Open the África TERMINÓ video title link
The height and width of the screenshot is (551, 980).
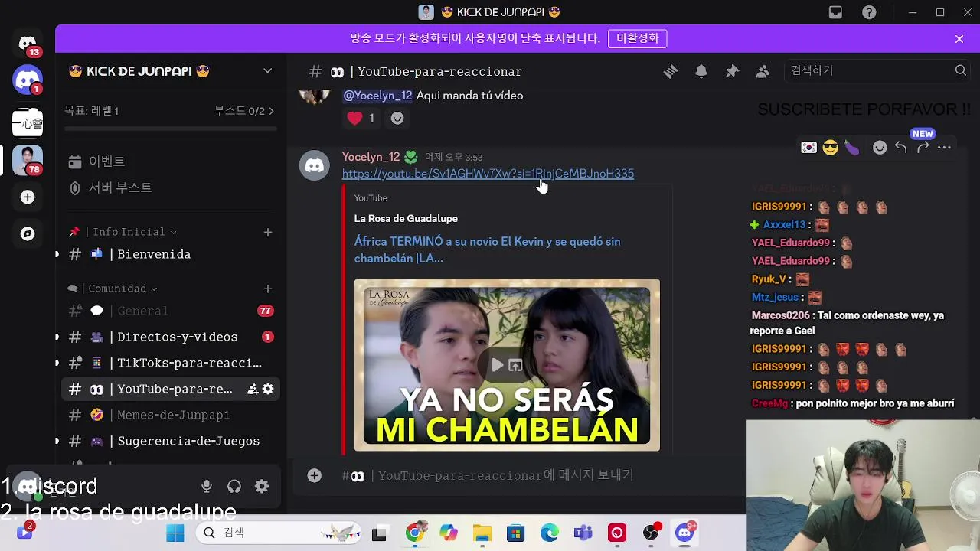click(x=487, y=249)
